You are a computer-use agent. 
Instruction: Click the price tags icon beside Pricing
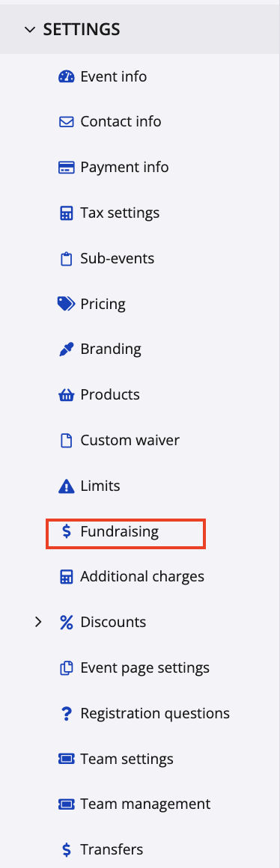click(66, 304)
